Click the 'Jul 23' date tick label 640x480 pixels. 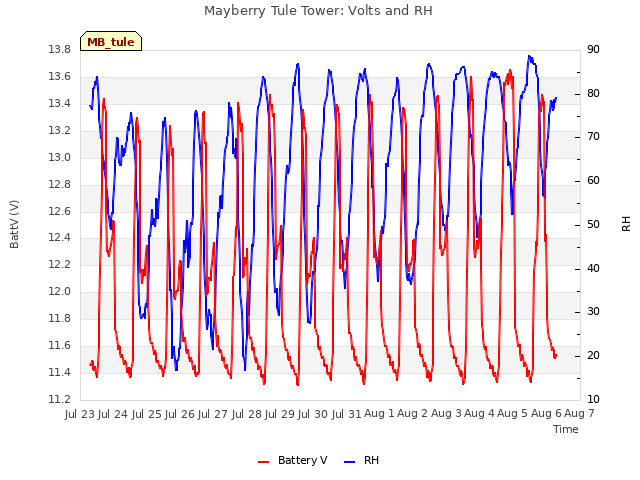click(x=81, y=414)
